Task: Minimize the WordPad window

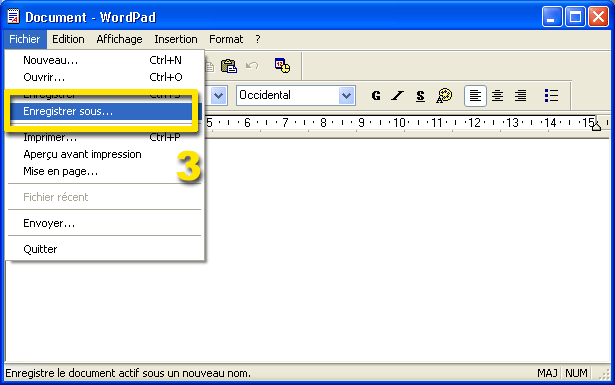Action: click(552, 17)
